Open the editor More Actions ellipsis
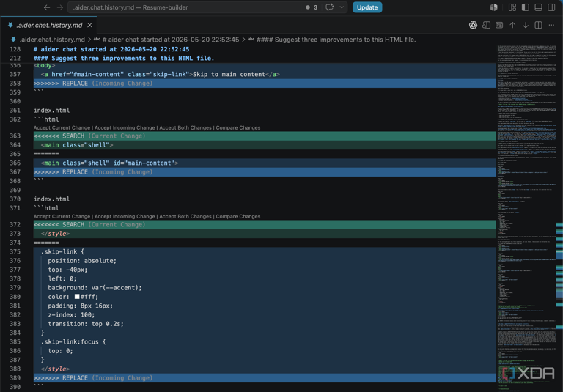563x392 pixels. tap(551, 25)
